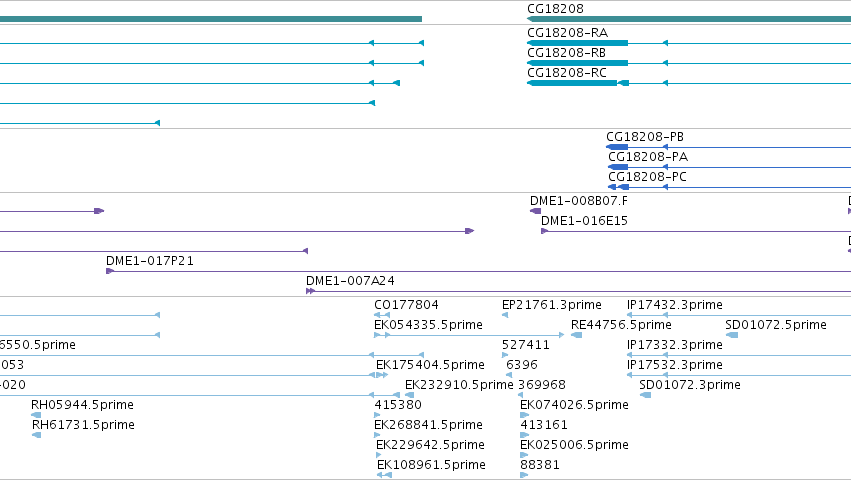Image resolution: width=851 pixels, height=480 pixels.
Task: Select the 415380 feature label
Action: coord(398,405)
